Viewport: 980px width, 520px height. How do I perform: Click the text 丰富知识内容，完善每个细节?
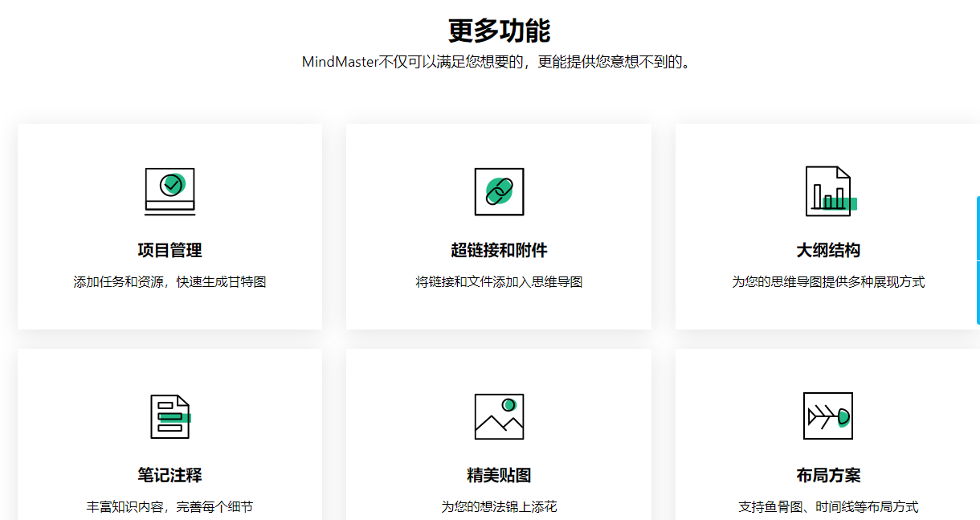[x=169, y=507]
